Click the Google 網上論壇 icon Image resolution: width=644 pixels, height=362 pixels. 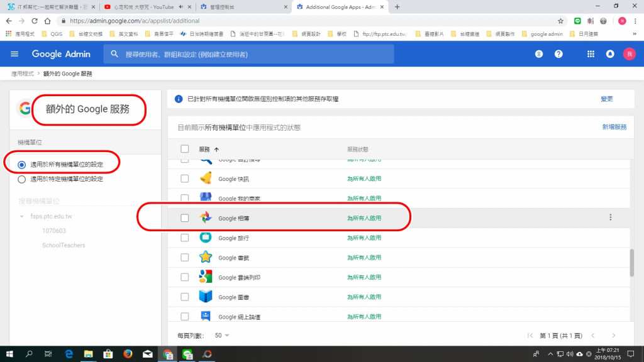pyautogui.click(x=206, y=316)
